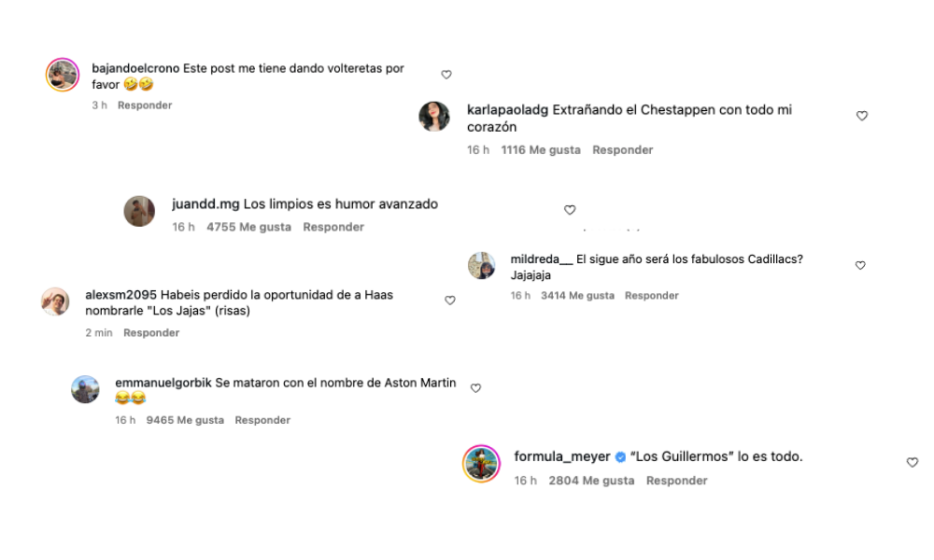This screenshot has width=934, height=560.
Task: Open bajandoelcrono's profile picture
Action: 63,75
